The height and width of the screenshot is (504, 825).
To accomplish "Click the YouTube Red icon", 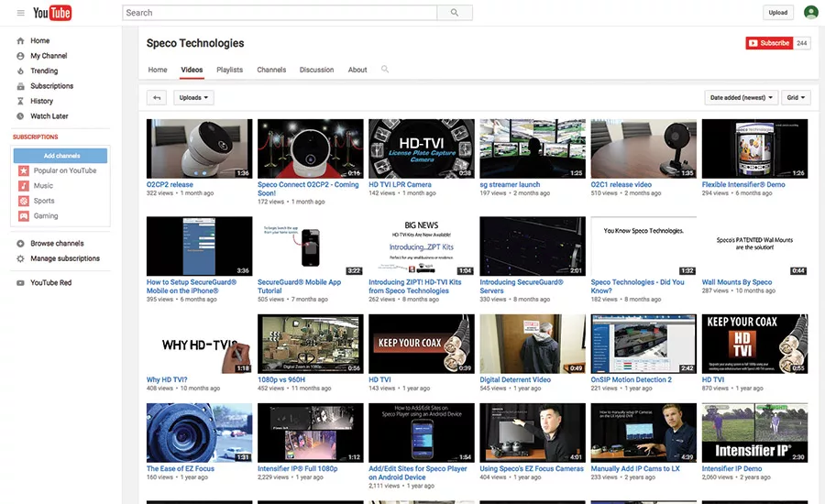I will point(20,283).
